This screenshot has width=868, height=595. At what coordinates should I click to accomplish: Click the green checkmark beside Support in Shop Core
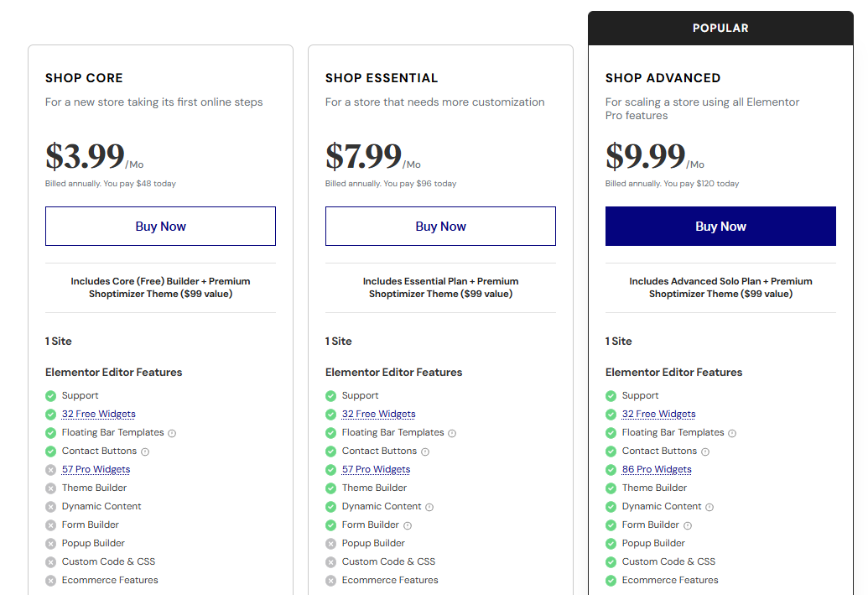50,395
